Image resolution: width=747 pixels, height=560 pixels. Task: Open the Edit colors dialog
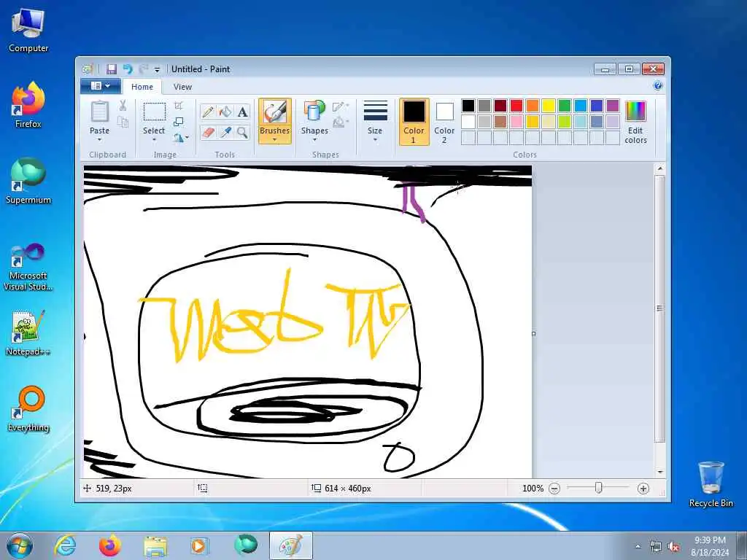(636, 122)
